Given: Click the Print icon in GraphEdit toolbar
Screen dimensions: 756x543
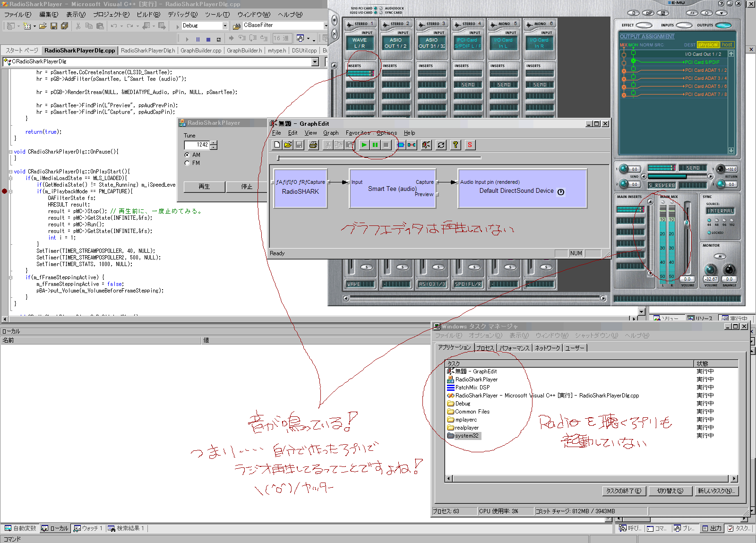Looking at the screenshot, I should coord(313,145).
